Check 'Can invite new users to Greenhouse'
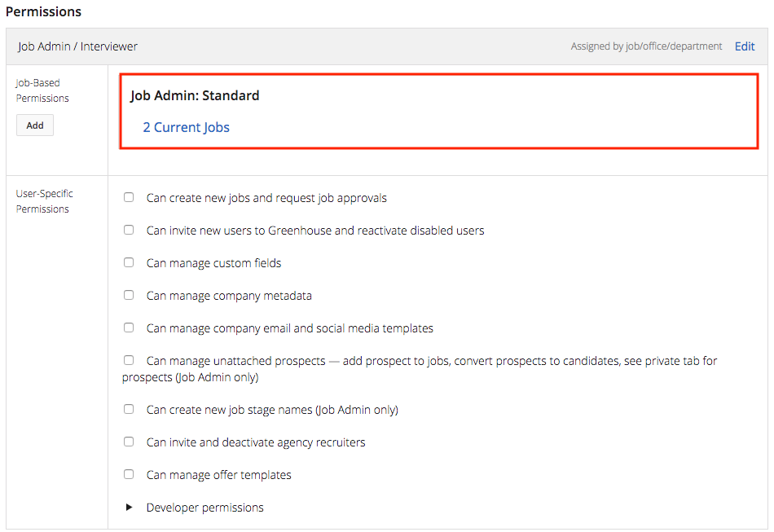Viewport: 774px width, 532px height. [129, 229]
